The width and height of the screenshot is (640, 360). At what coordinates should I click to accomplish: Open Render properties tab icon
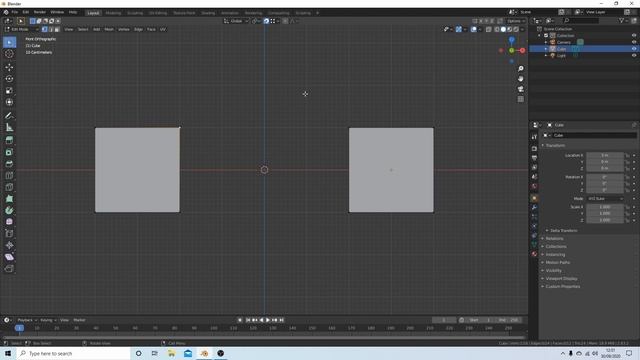534,149
